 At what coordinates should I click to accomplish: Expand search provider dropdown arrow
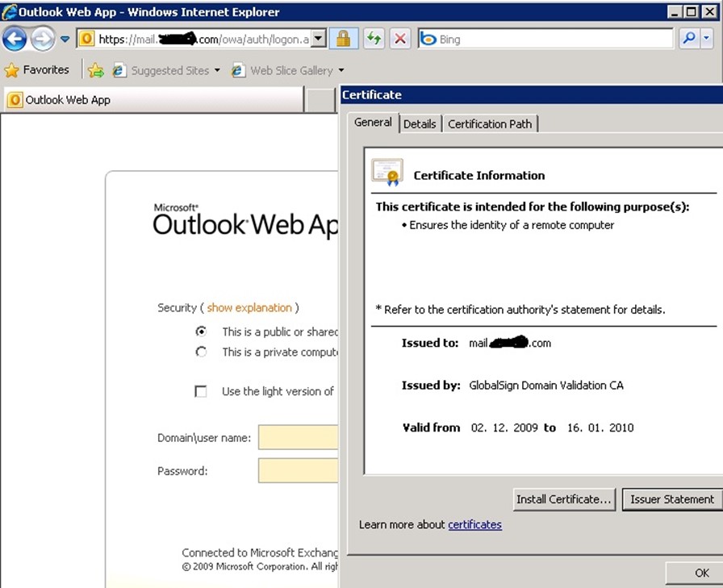click(x=708, y=39)
